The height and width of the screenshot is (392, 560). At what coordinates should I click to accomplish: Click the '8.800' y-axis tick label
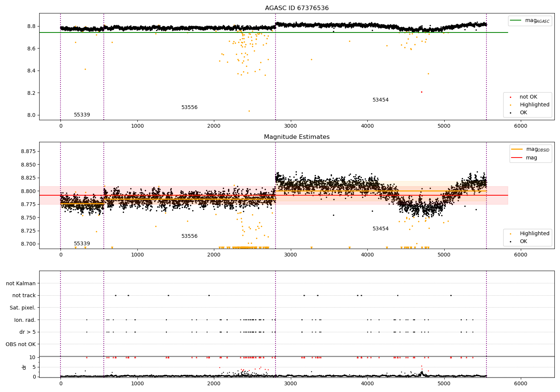coord(28,191)
